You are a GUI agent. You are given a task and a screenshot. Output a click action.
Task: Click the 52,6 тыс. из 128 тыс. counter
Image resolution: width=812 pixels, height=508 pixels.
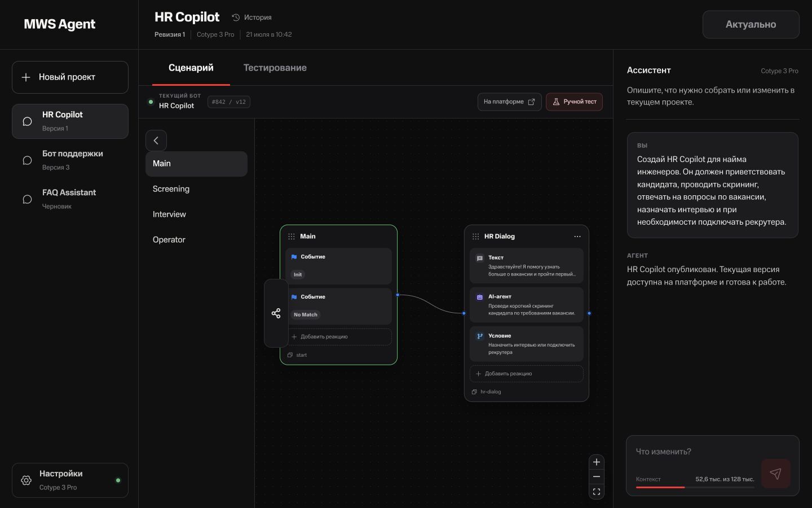[725, 479]
